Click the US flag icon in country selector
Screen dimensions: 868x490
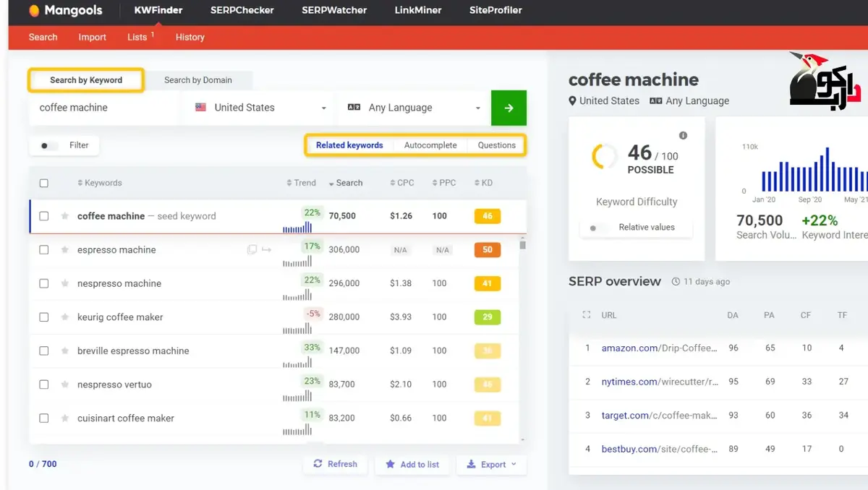200,107
